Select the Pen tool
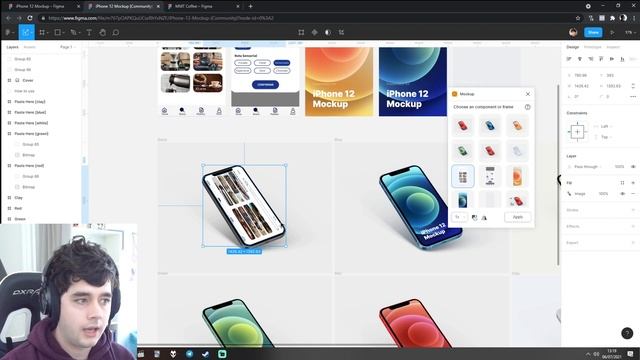The width and height of the screenshot is (640, 360). click(73, 32)
